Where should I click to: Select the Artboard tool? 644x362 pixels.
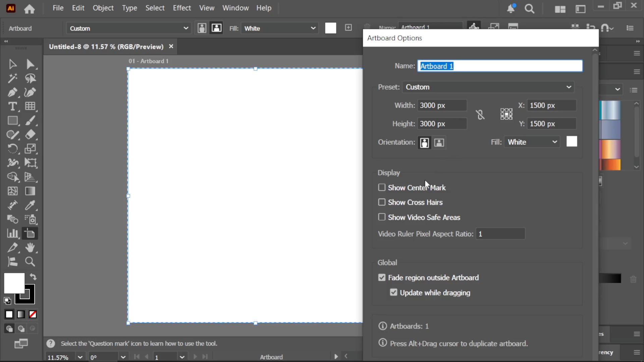(30, 233)
